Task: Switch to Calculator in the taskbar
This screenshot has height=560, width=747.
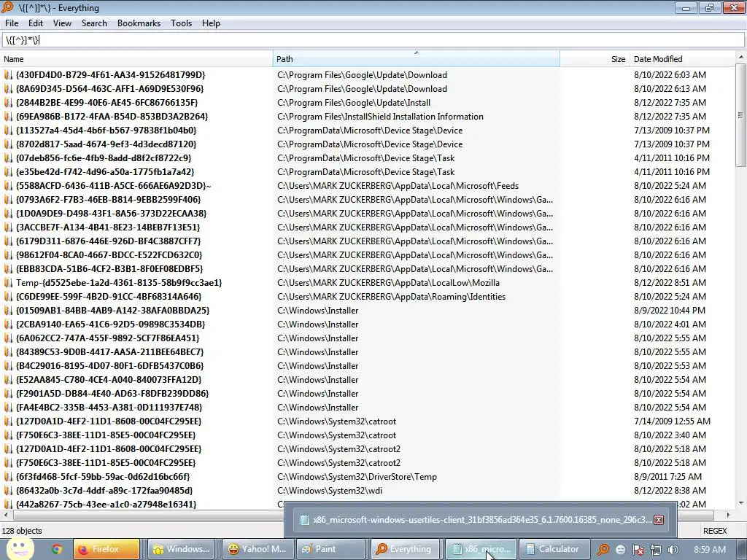Action: click(x=554, y=549)
